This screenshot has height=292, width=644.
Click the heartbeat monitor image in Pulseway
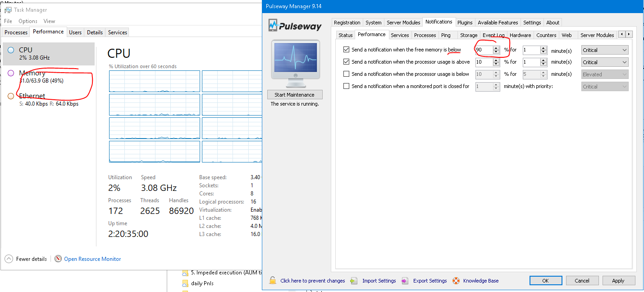(x=295, y=63)
